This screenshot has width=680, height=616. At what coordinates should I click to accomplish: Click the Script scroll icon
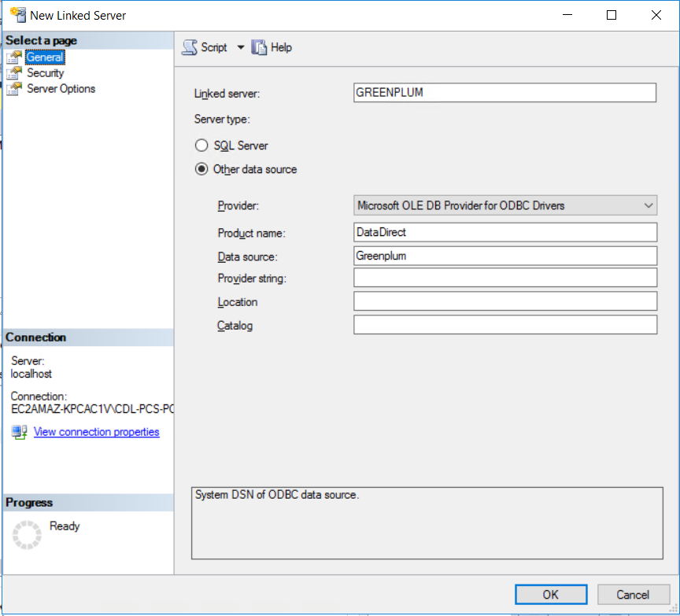click(190, 47)
